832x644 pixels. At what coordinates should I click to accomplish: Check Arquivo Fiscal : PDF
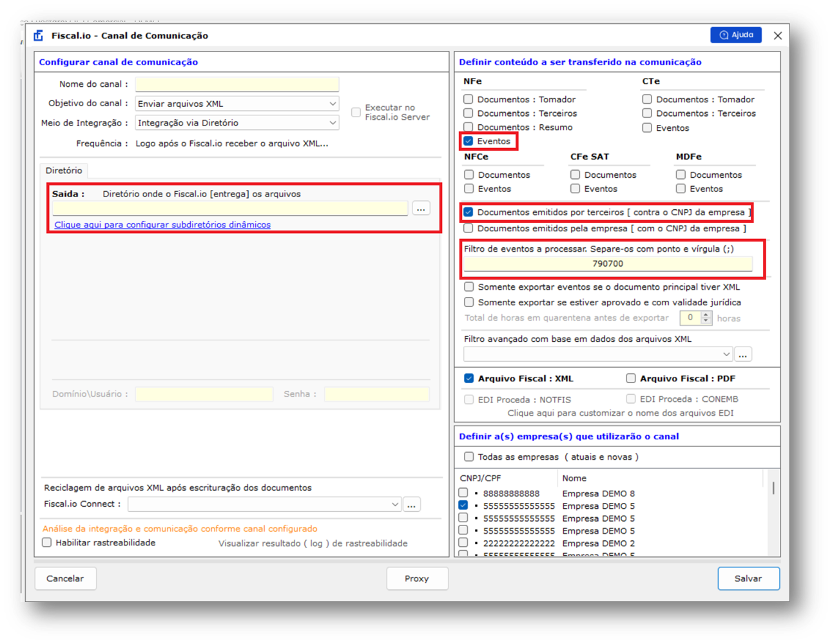point(631,379)
